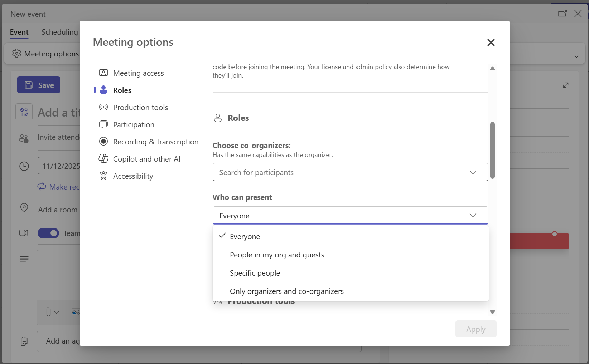This screenshot has width=589, height=364.
Task: Click the Participation chat bubble icon
Action: pos(103,124)
